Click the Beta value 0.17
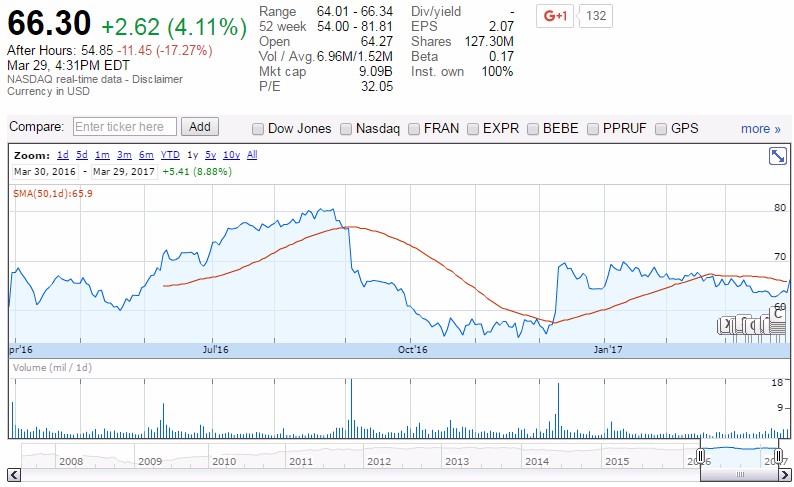 tap(501, 56)
